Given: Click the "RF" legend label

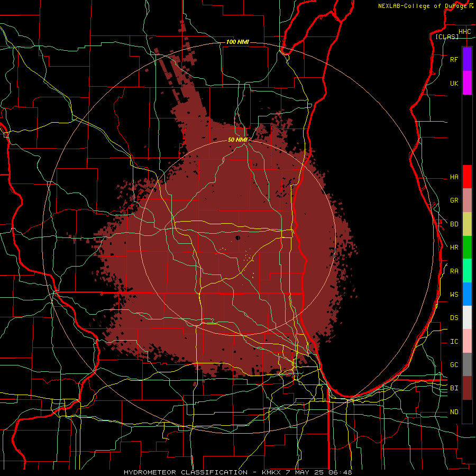Looking at the screenshot, I should [454, 59].
